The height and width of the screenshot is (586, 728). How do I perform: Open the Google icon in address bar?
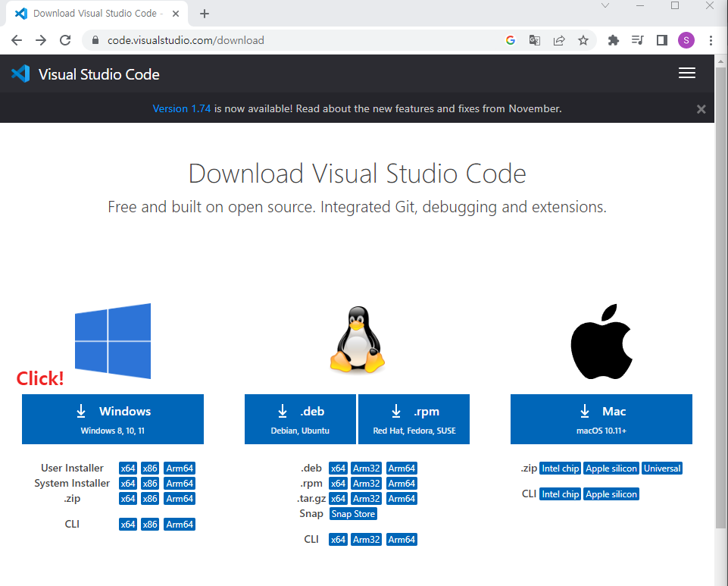tap(511, 40)
